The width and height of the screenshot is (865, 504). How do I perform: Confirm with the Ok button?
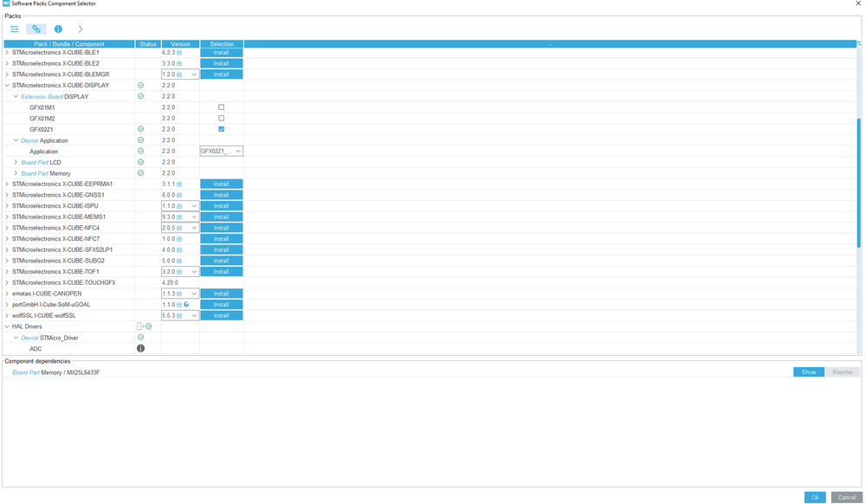tap(815, 497)
